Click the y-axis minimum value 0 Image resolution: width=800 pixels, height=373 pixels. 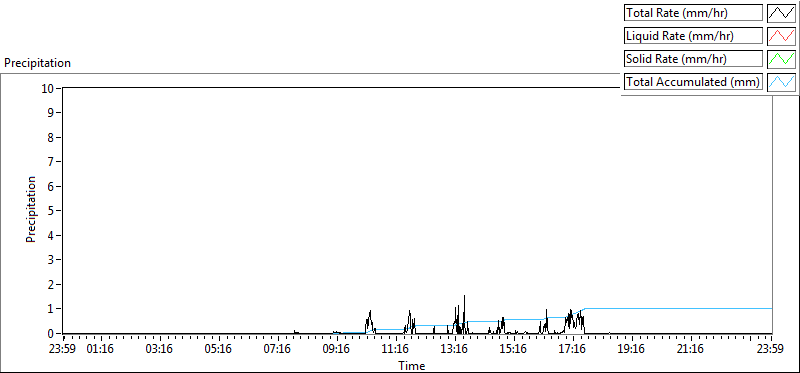(52, 333)
